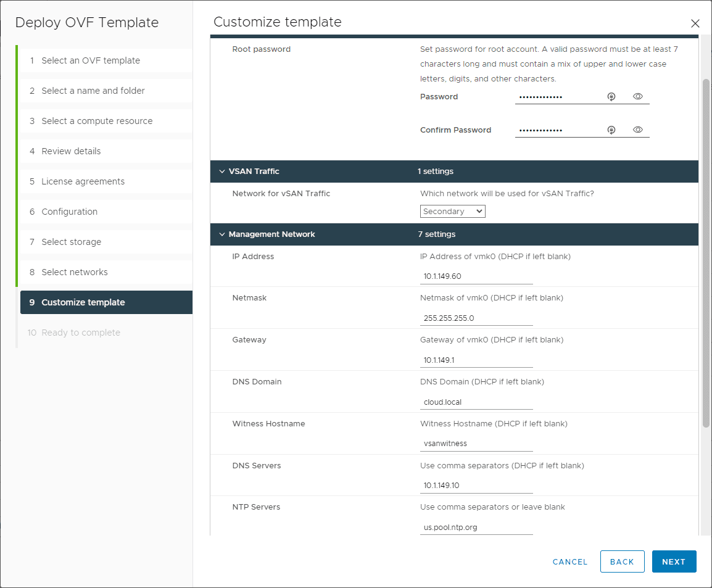Viewport: 712px width, 588px height.
Task: Open the vSAN Traffic network dropdown
Action: [453, 212]
